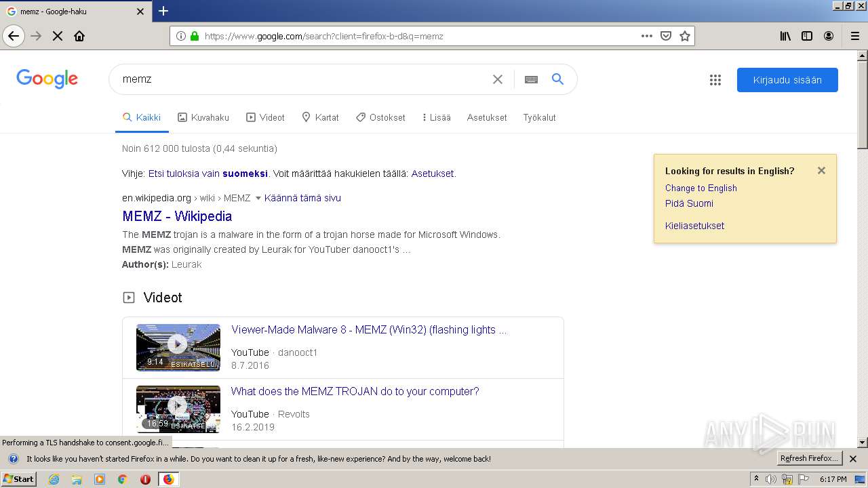Image resolution: width=868 pixels, height=488 pixels.
Task: Clear the Google search box
Action: click(498, 79)
